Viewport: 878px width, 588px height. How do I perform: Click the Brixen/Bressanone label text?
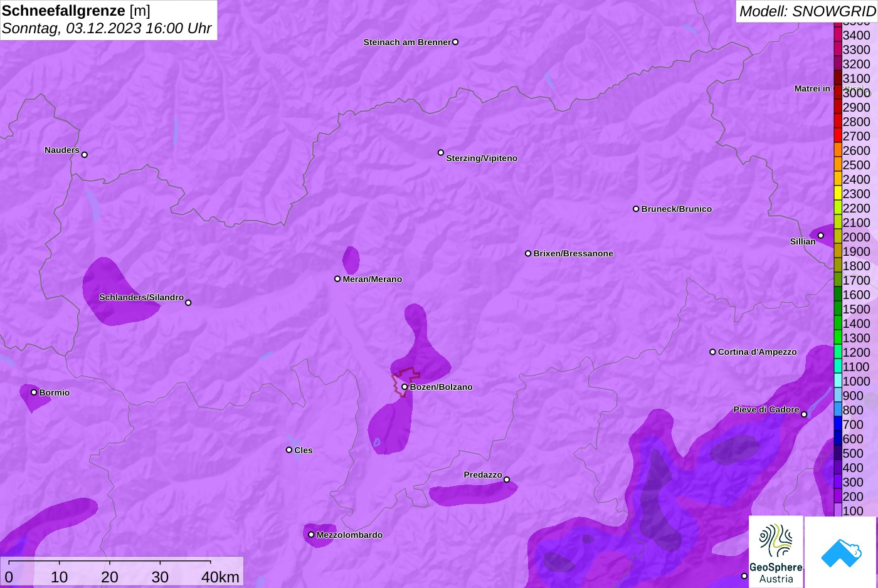tap(573, 253)
